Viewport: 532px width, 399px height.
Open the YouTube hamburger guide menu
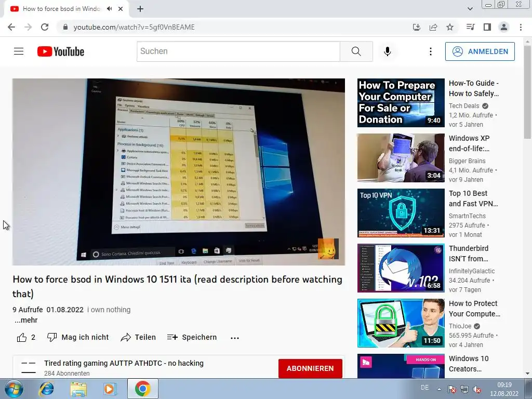[19, 51]
